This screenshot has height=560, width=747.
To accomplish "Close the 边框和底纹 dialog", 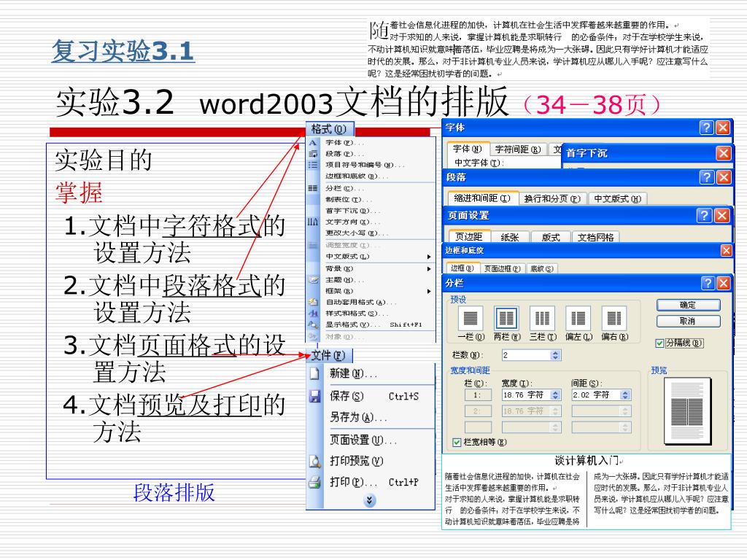I will click(x=726, y=251).
